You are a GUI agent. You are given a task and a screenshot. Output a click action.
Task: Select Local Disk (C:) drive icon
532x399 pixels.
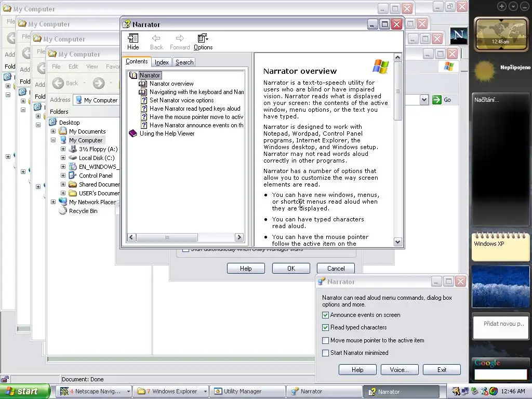pyautogui.click(x=73, y=158)
